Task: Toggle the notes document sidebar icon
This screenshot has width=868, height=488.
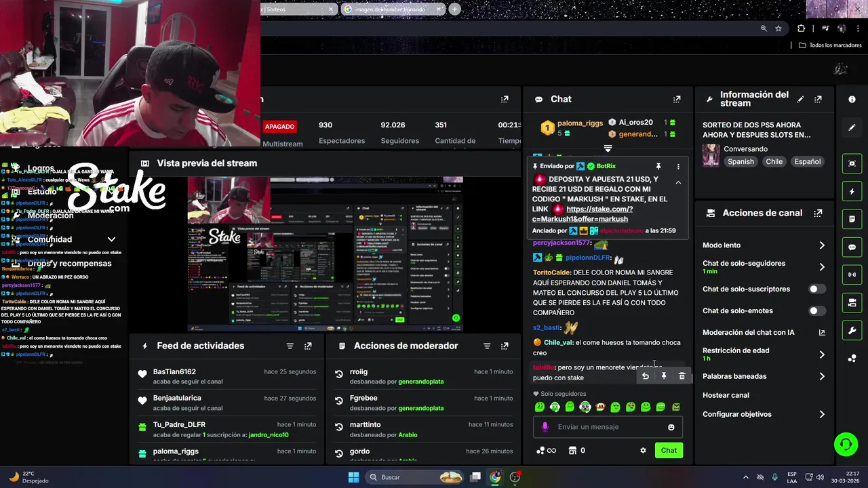Action: pyautogui.click(x=852, y=220)
